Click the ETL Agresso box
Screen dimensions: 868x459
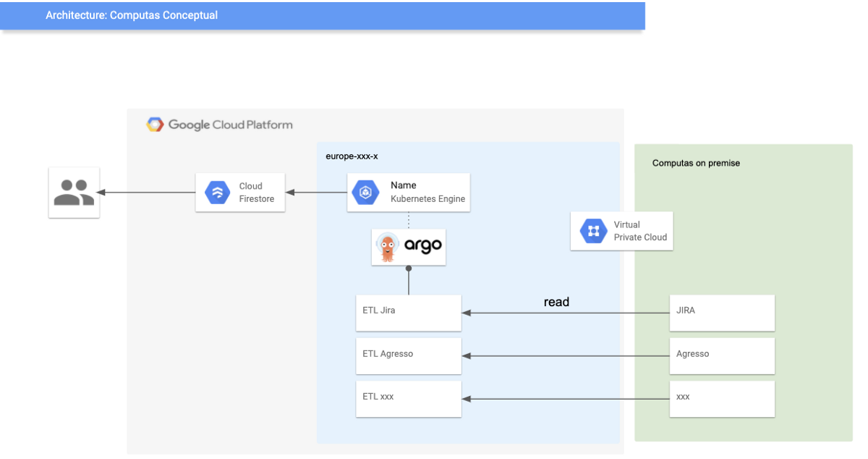[x=408, y=355]
